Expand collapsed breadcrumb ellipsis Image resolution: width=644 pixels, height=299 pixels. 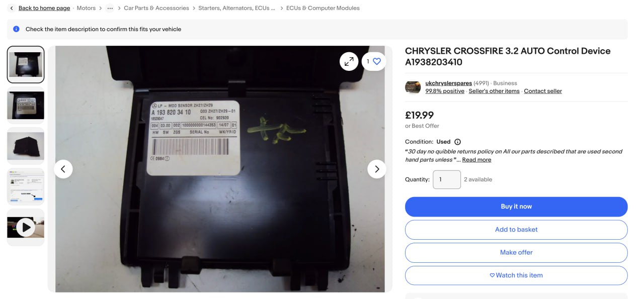click(x=110, y=8)
